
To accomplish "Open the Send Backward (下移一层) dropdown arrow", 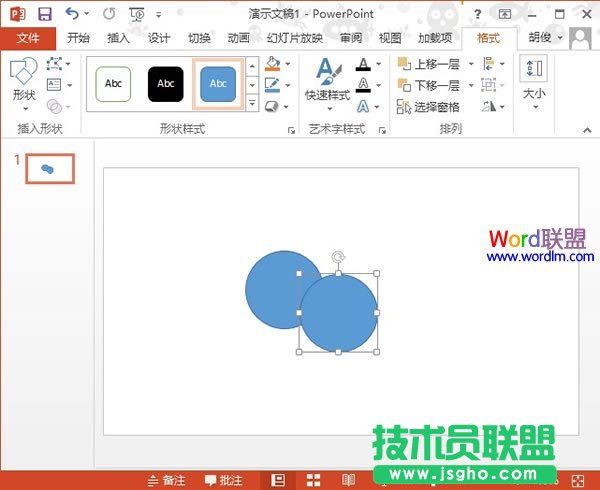I will [469, 86].
